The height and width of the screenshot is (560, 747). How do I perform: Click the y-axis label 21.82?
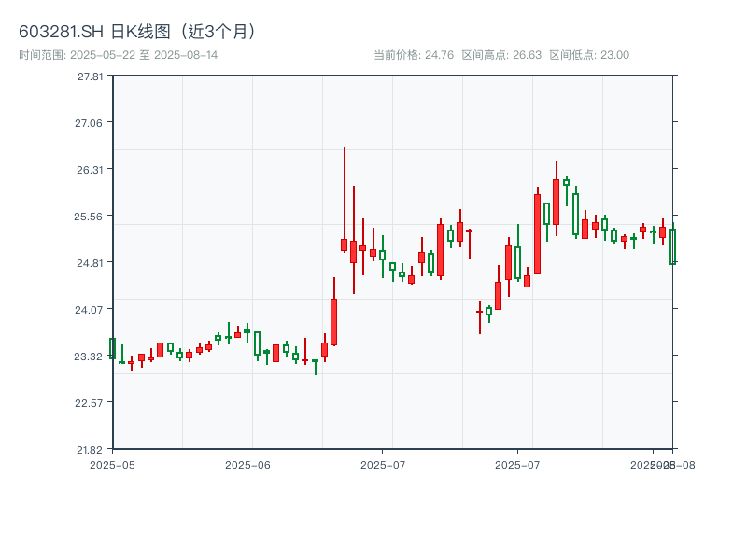[90, 450]
